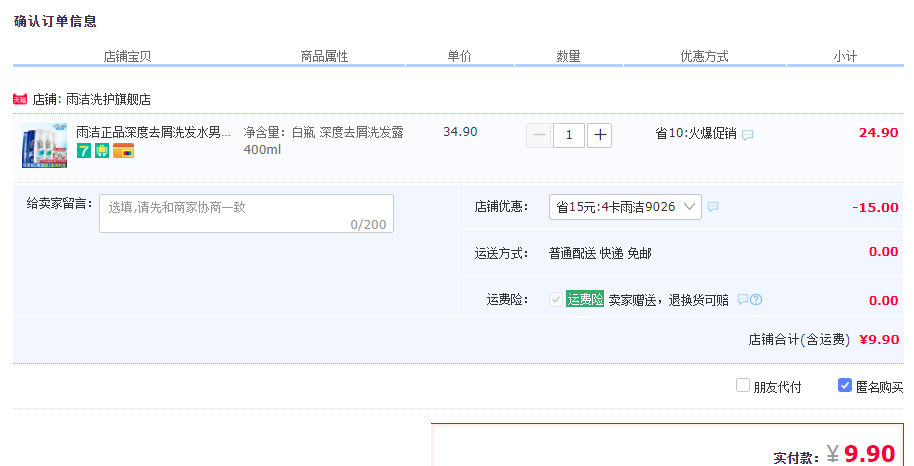Viewport: 914px width, 466px height.
Task: Click the orange credit card icon
Action: point(124,151)
